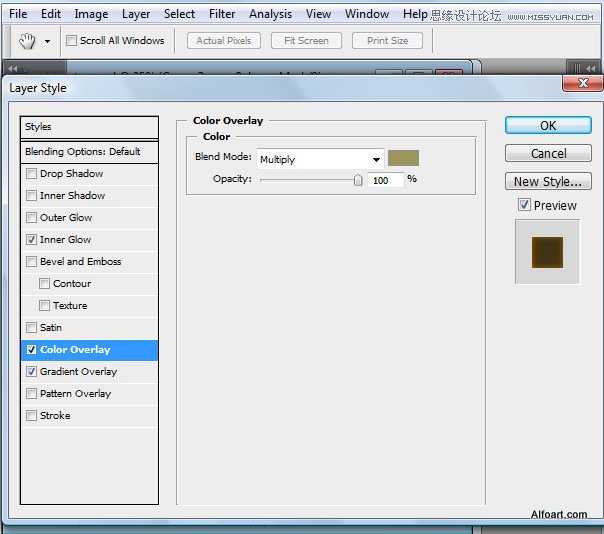The height and width of the screenshot is (534, 604).
Task: Open the View menu
Action: [318, 14]
